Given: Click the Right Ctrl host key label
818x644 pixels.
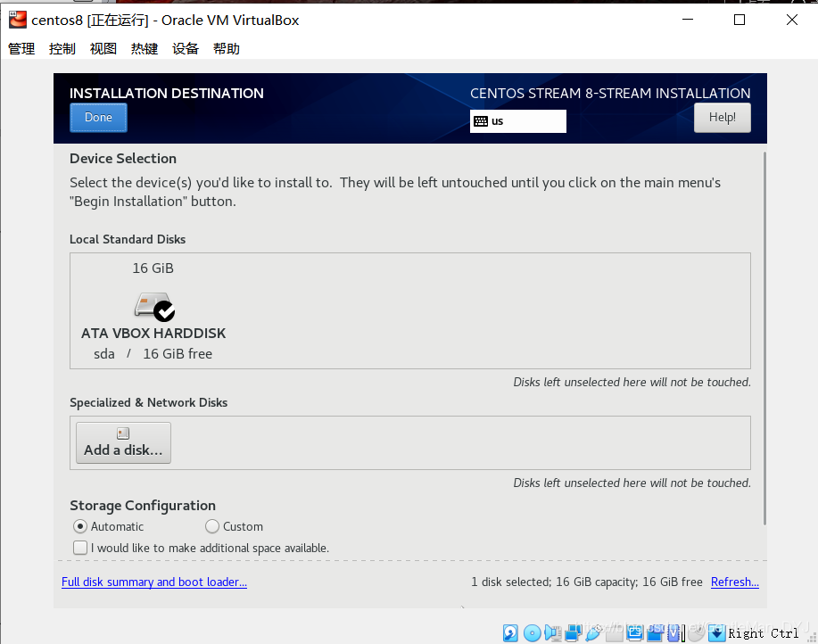Looking at the screenshot, I should point(764,633).
